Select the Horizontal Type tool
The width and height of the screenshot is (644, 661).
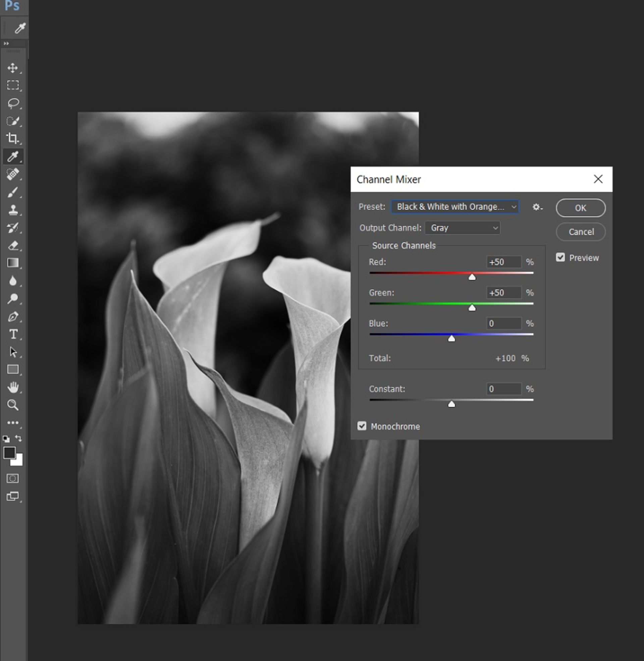coord(13,334)
